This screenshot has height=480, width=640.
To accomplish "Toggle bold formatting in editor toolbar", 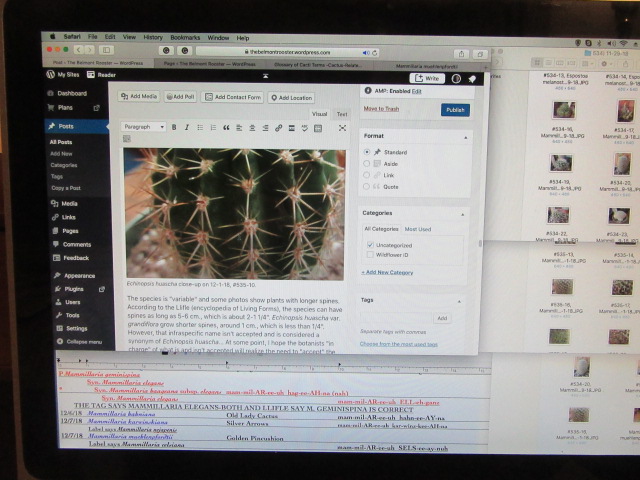I will 174,128.
